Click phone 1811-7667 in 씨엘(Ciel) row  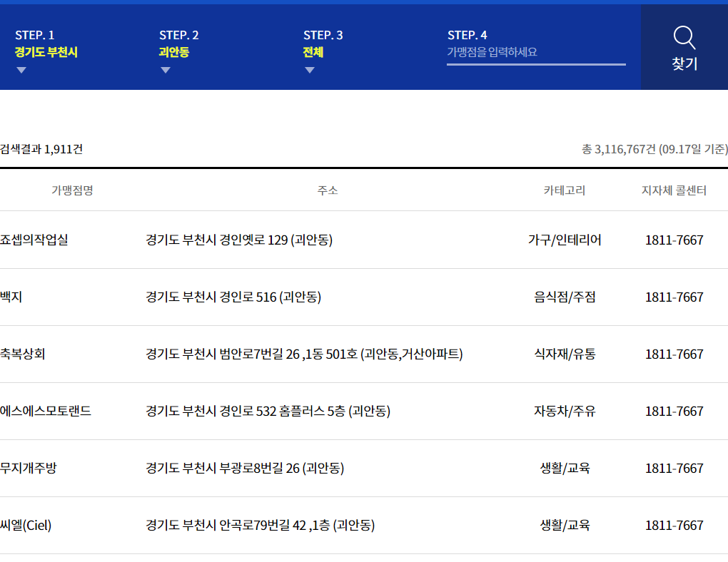(x=674, y=526)
